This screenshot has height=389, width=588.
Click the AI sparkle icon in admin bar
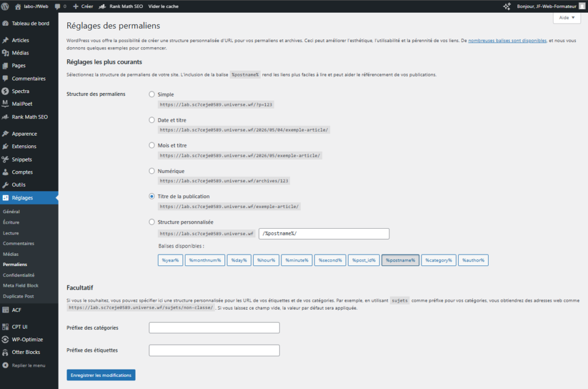506,6
